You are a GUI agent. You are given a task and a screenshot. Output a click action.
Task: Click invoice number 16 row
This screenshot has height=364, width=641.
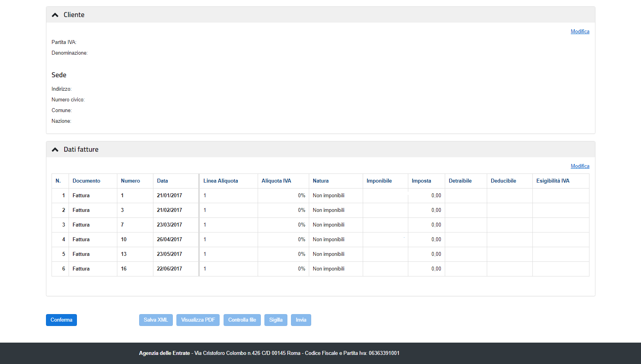coord(124,269)
